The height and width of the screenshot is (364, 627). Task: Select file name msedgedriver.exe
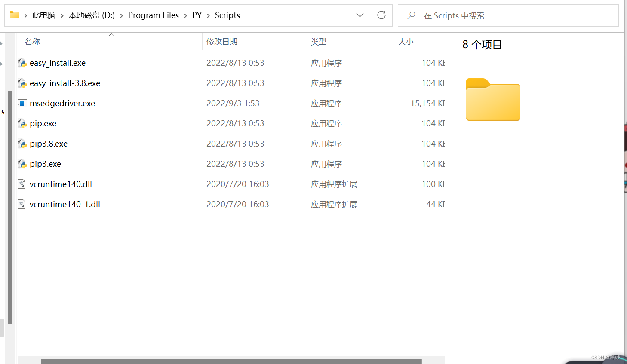tap(62, 104)
